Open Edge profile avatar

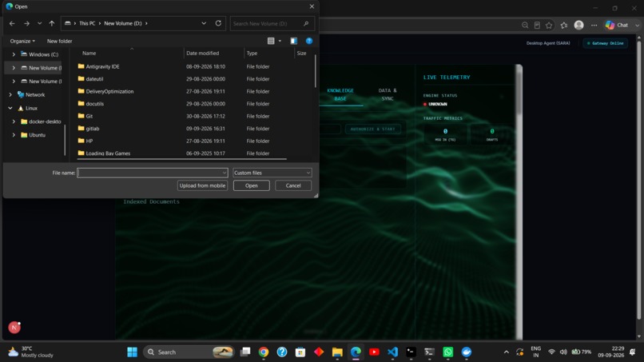pyautogui.click(x=578, y=25)
